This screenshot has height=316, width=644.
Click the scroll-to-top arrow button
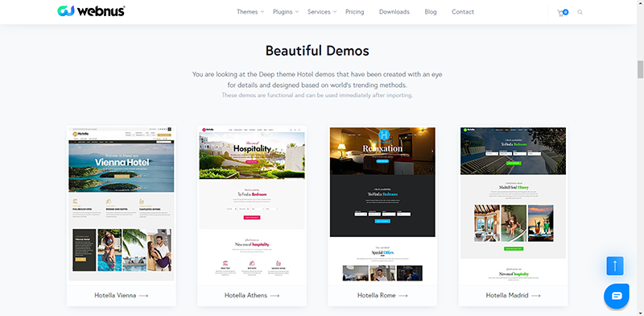pos(615,266)
